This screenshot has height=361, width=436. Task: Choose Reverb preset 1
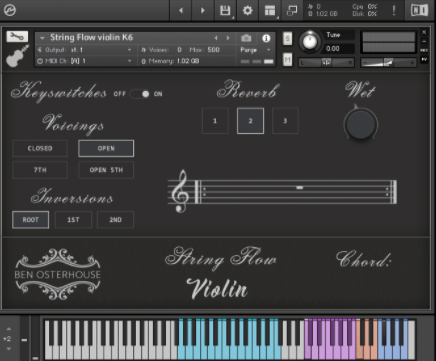click(215, 121)
